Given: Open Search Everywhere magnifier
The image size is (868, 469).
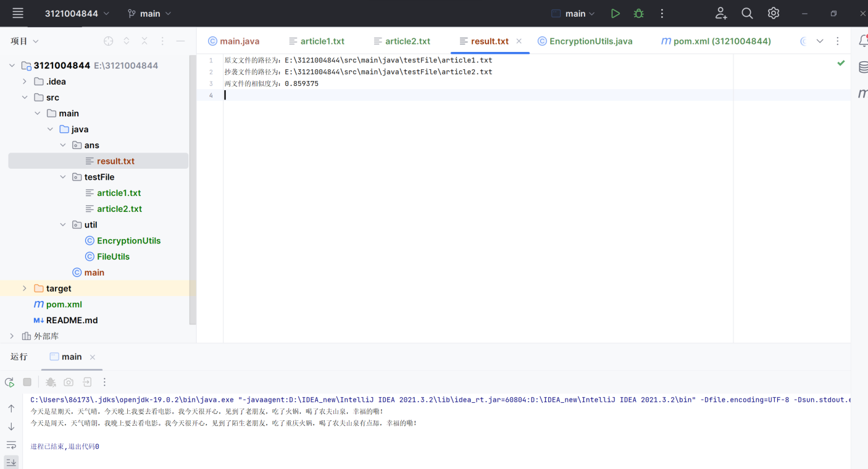Looking at the screenshot, I should click(x=747, y=13).
